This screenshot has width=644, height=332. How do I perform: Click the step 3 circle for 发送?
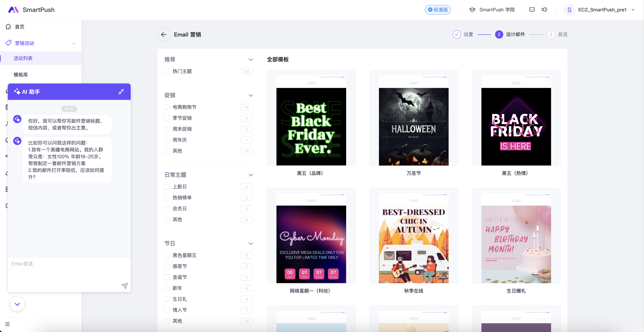click(x=551, y=34)
